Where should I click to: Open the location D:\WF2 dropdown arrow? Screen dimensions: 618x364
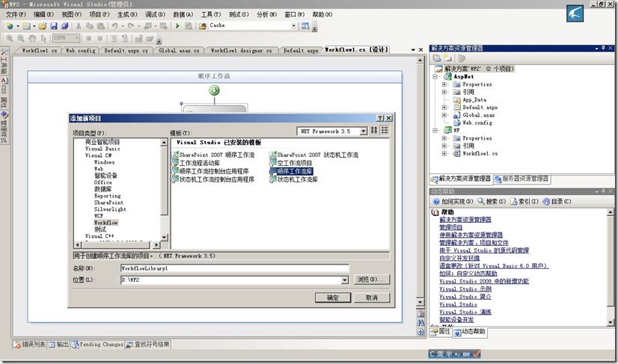tap(345, 280)
